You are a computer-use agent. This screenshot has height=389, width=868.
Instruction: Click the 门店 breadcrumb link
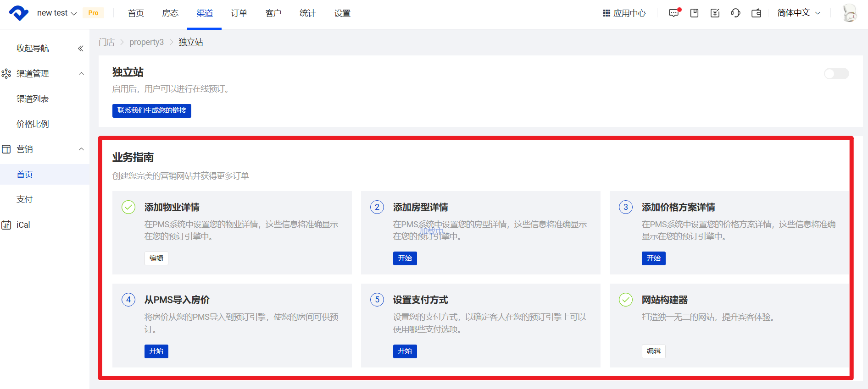click(106, 42)
